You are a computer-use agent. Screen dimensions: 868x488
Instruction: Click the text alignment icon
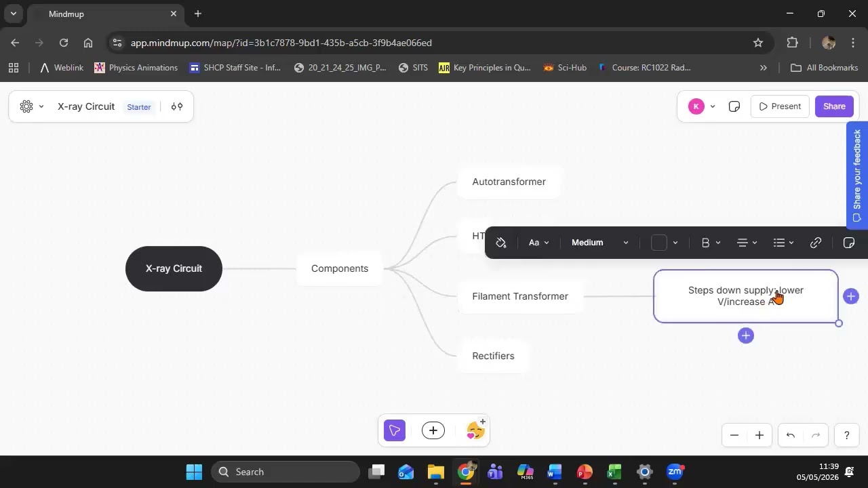click(x=742, y=243)
